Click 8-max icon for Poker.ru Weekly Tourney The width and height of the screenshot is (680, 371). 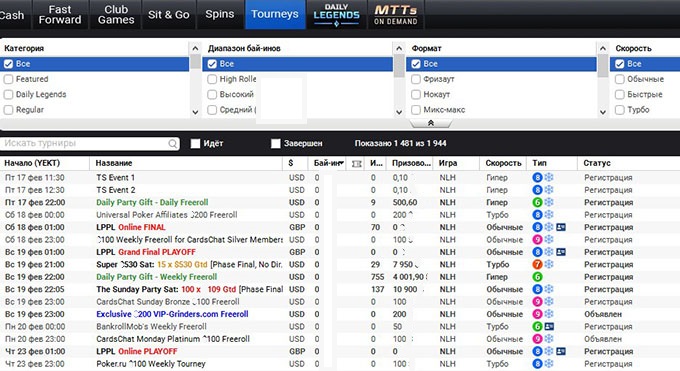537,364
